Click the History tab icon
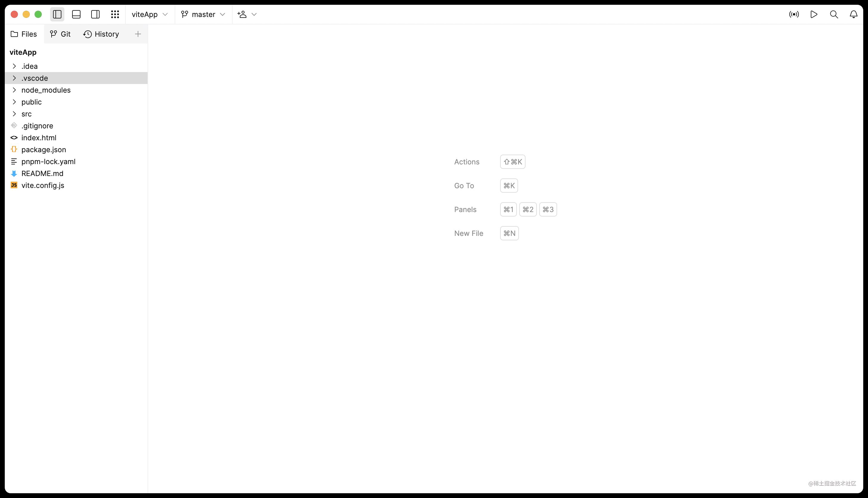The image size is (868, 498). [x=88, y=33]
